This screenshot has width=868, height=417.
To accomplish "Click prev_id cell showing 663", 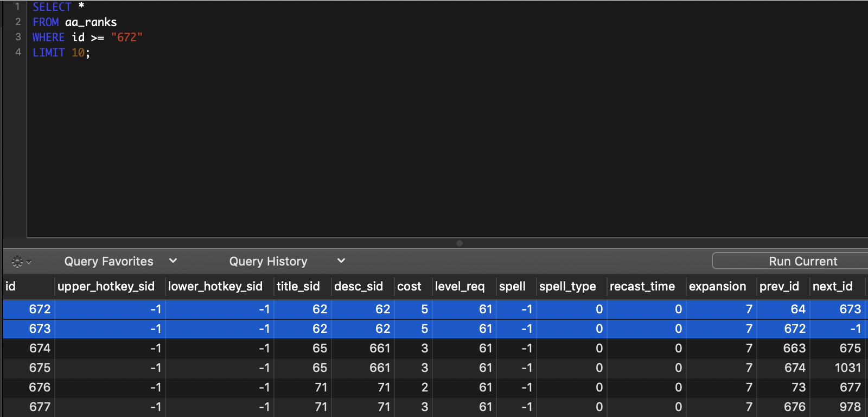I will tap(794, 349).
